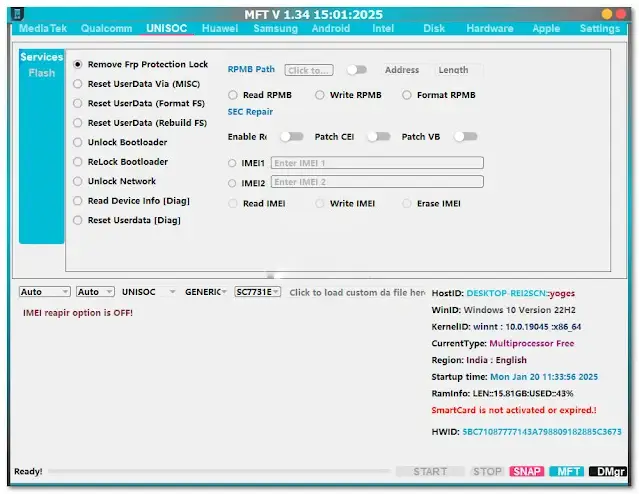Screen dimensions: 639x494
Task: Select the IMEI2 radio button
Action: click(x=232, y=183)
